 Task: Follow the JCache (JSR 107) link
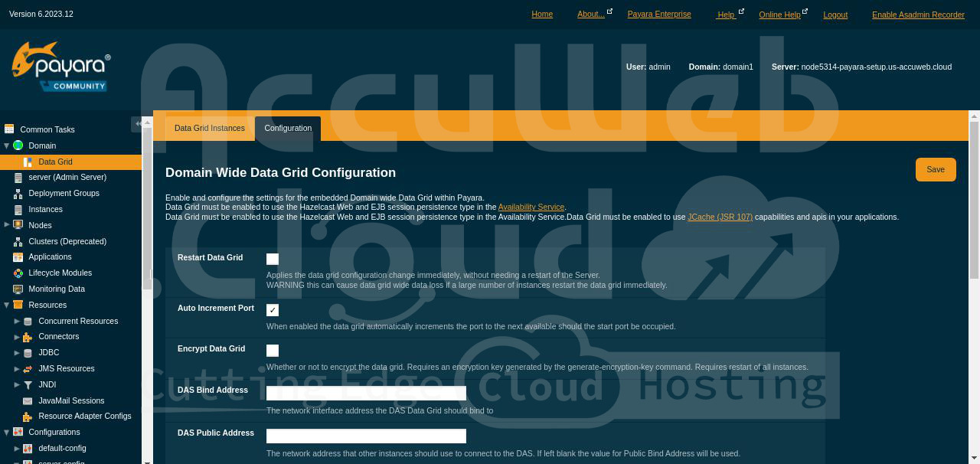720,217
